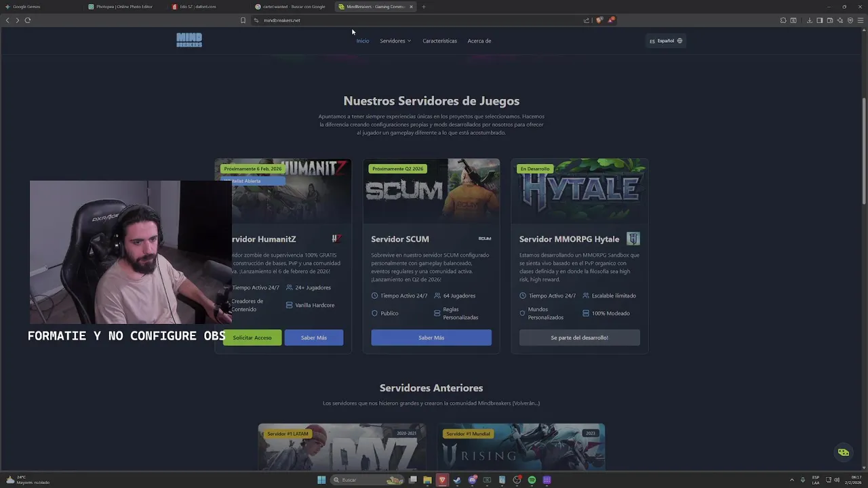Screen dimensions: 868x488
Task: Click Saber Más on HumanitZ card
Action: coord(314,338)
